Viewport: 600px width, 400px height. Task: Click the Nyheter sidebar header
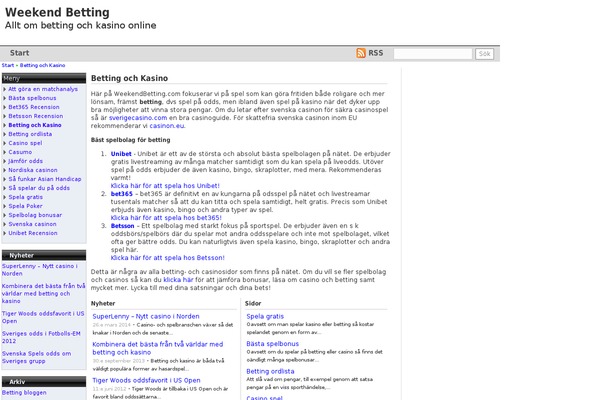[x=44, y=255]
